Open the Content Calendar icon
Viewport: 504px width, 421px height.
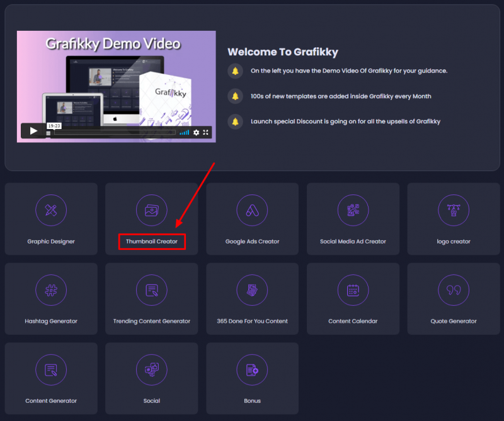353,290
